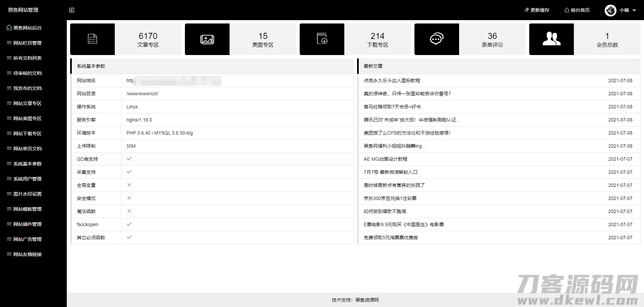Click the download section icon tile

point(322,39)
